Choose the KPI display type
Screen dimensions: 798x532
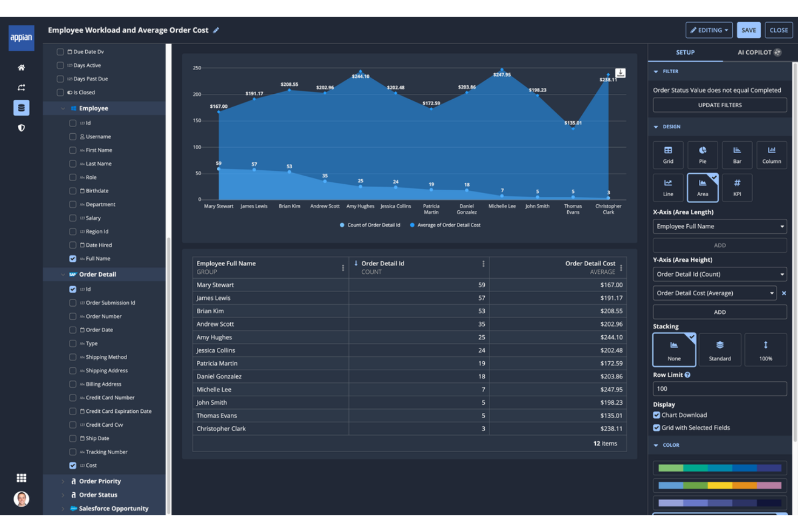click(x=737, y=188)
